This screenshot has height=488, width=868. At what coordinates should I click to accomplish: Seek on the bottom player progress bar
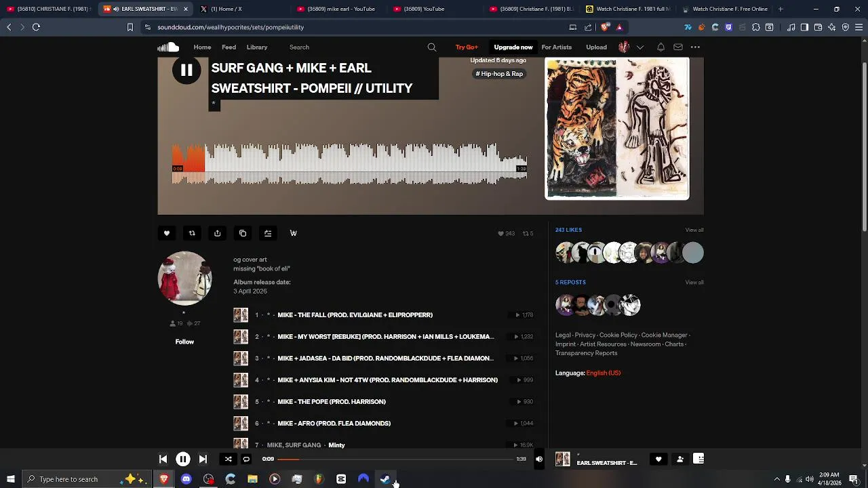pyautogui.click(x=396, y=459)
